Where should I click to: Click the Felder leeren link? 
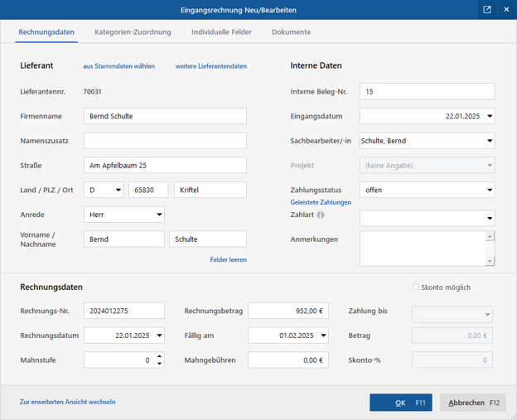[x=228, y=260]
